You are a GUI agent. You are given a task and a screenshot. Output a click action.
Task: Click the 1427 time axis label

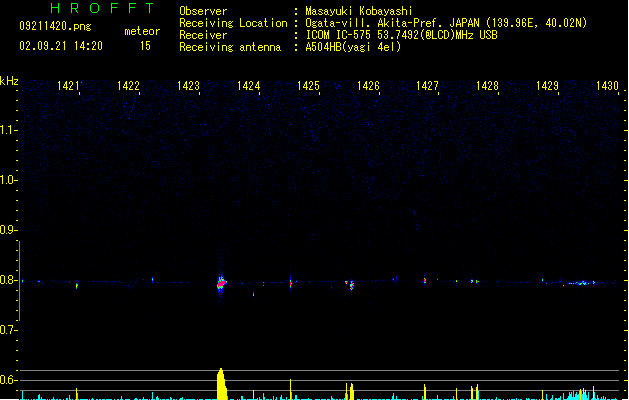tap(428, 86)
